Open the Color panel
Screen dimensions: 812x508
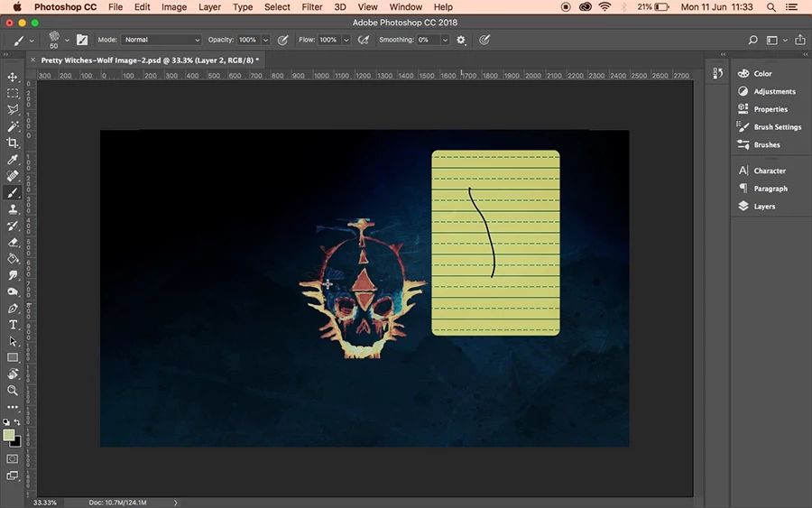762,73
